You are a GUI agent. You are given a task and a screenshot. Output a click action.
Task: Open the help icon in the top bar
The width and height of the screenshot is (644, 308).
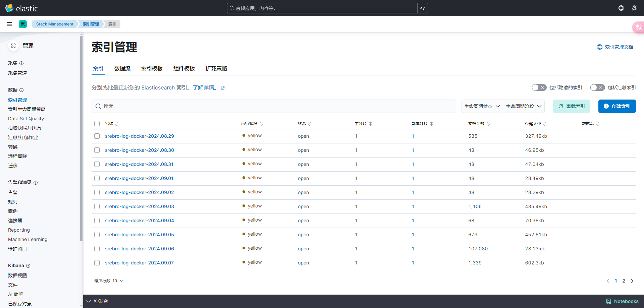click(x=621, y=8)
